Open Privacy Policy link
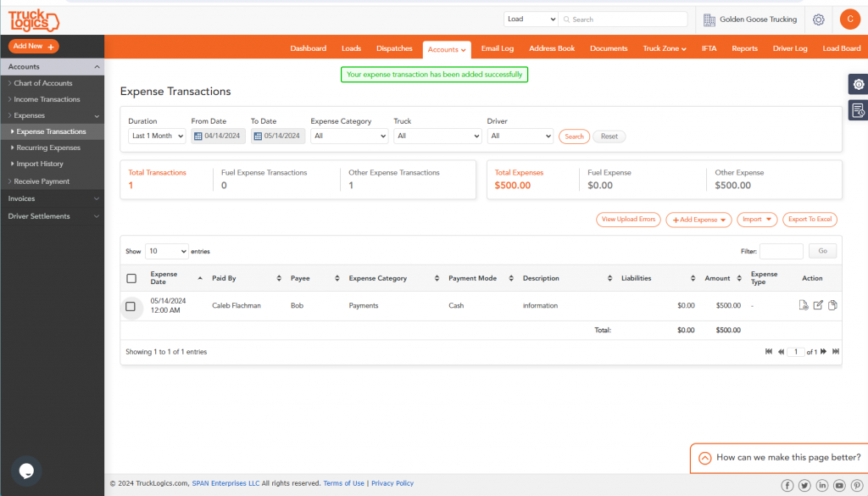The image size is (868, 496). click(392, 483)
